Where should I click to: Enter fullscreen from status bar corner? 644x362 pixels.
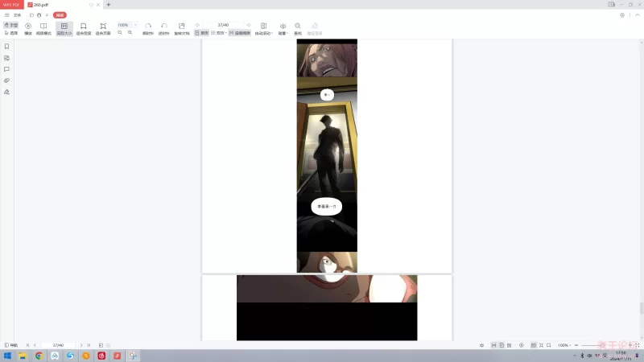point(638,345)
